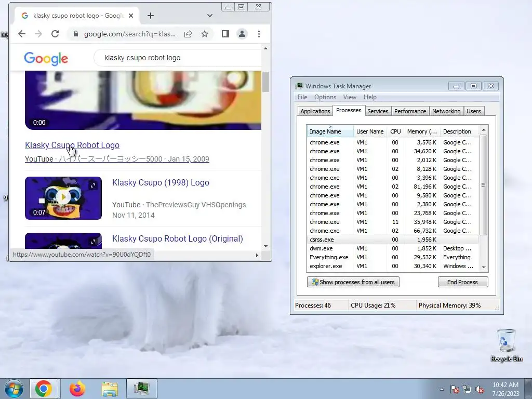Screen dimensions: 532x399
Task: Go forward in Chrome history
Action: tap(38, 34)
